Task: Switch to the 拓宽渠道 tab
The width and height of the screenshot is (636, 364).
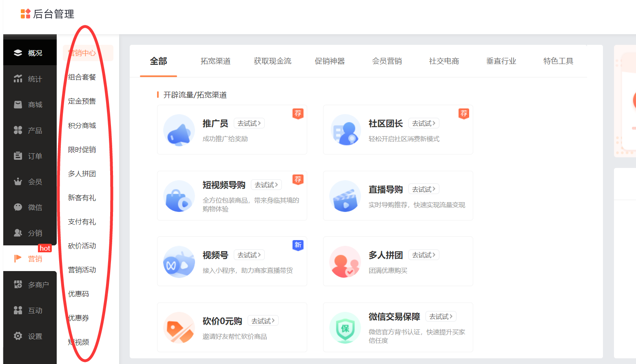Action: point(215,61)
